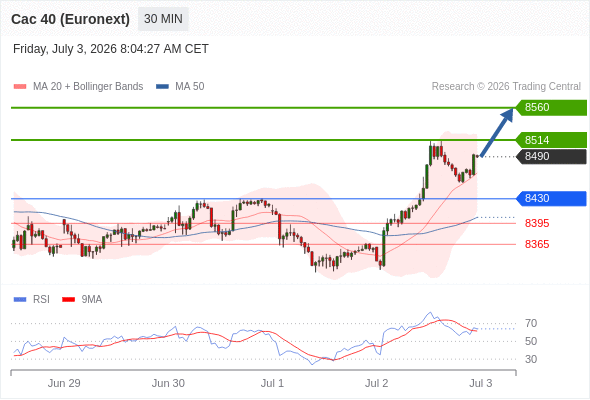The height and width of the screenshot is (400, 590).
Task: Select the MA 20 + Bollinger Bands label
Action: (x=88, y=87)
